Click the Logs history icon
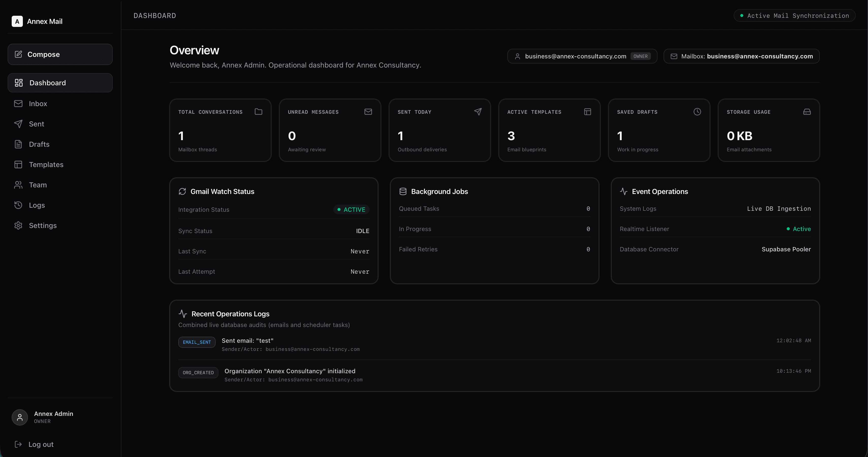This screenshot has height=457, width=868. (x=18, y=205)
